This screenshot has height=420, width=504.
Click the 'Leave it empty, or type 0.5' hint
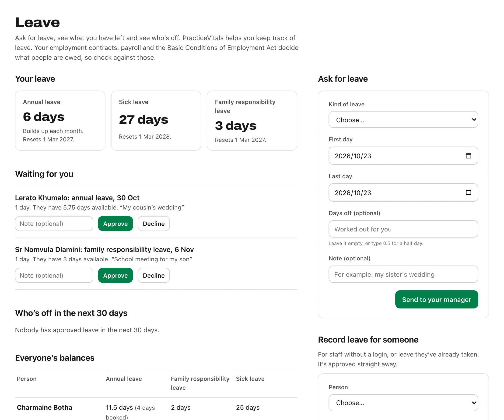[x=376, y=243]
